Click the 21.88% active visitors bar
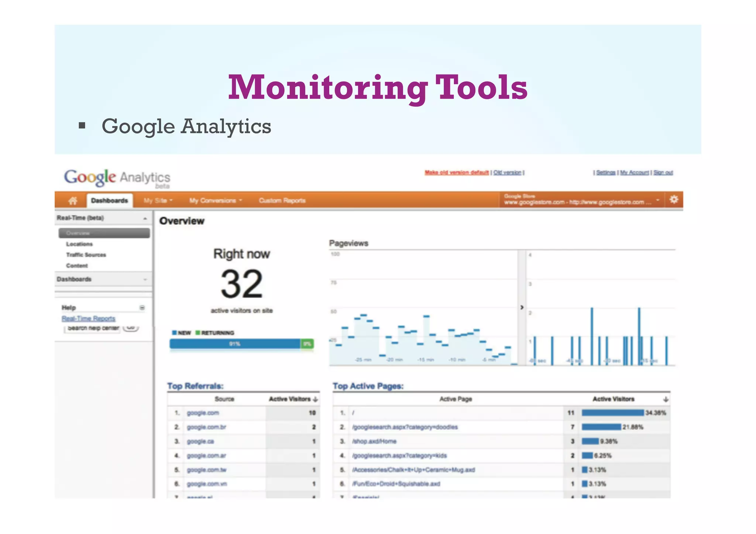 point(601,427)
